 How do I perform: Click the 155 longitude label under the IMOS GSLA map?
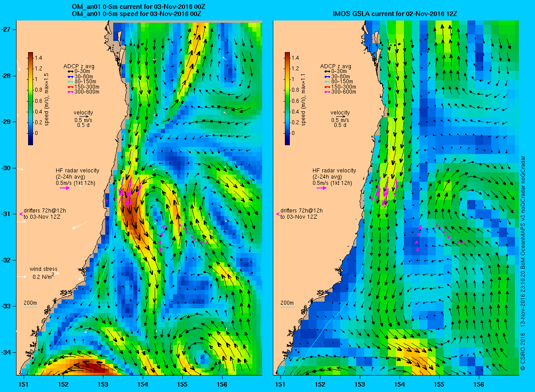(439, 384)
